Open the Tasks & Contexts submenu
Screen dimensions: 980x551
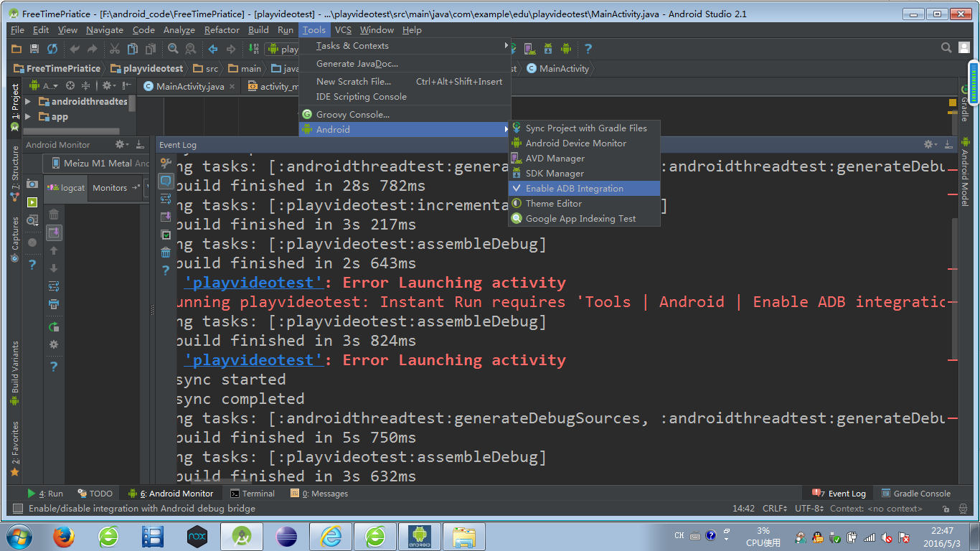coord(405,46)
